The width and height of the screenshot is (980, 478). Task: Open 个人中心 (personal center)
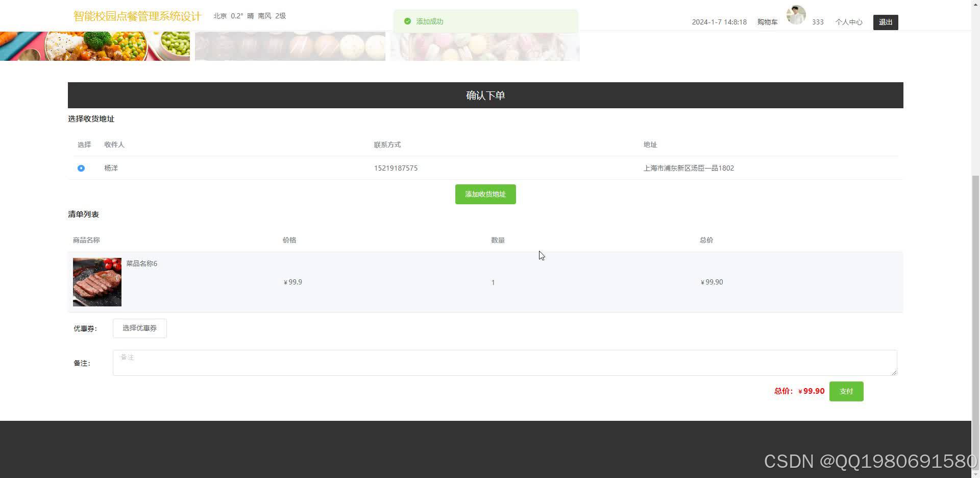coord(848,22)
